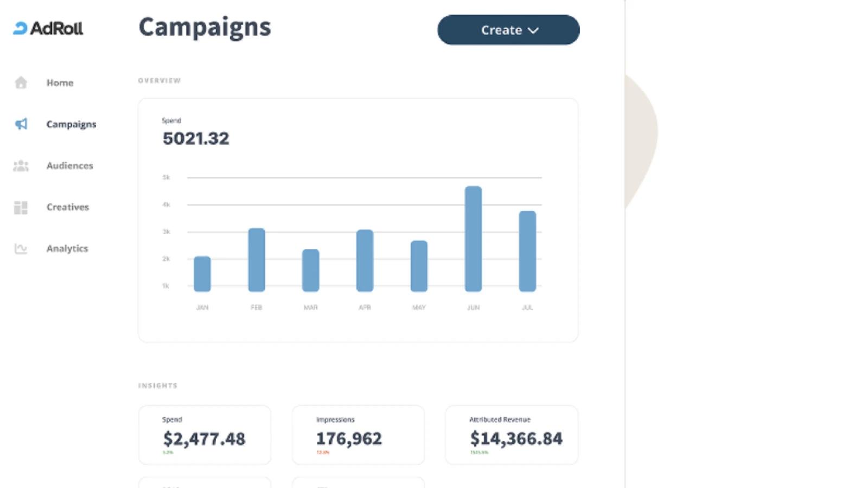Open the Analytics menu label
This screenshot has height=488, width=868.
tap(67, 248)
